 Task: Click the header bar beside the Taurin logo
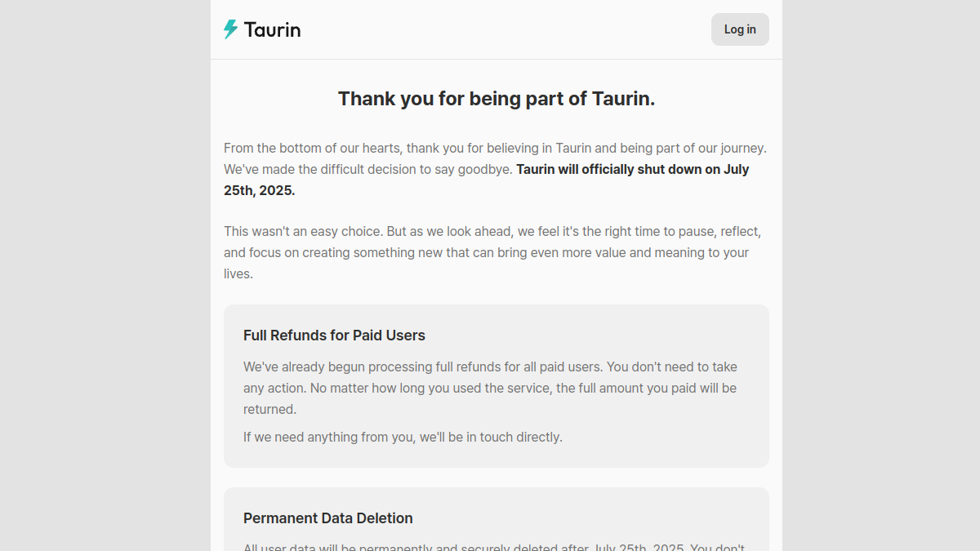pyautogui.click(x=506, y=29)
